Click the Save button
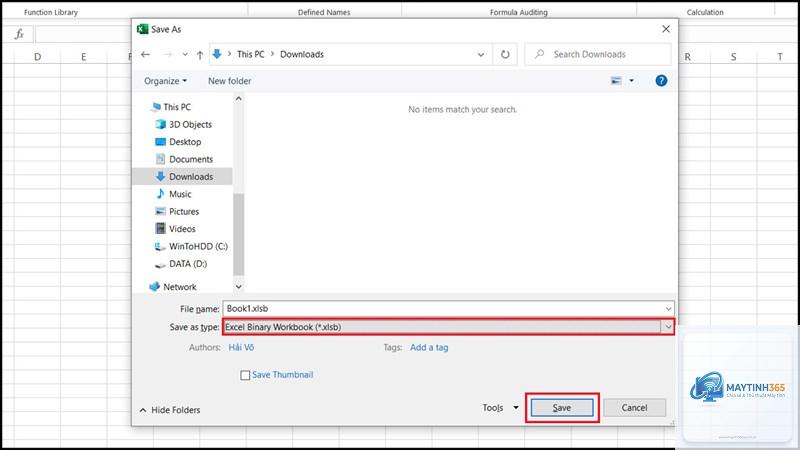The image size is (800, 450). [562, 408]
